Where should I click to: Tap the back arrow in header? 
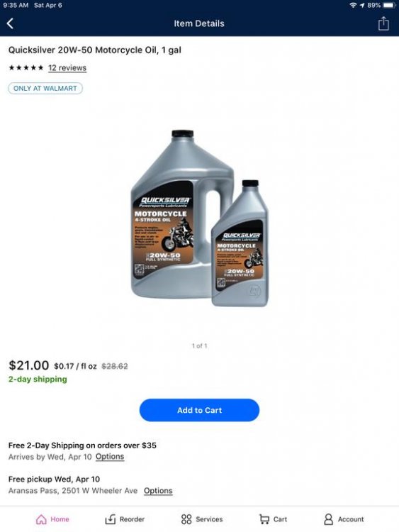pyautogui.click(x=10, y=23)
